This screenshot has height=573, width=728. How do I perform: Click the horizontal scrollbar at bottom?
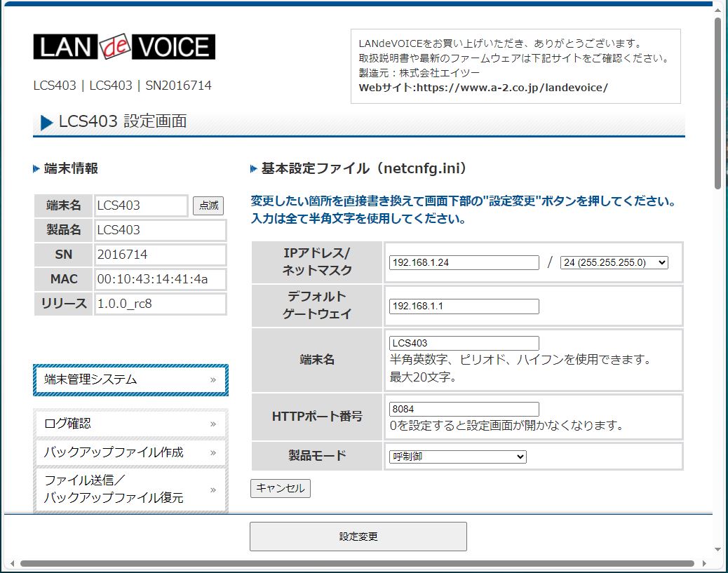356,563
